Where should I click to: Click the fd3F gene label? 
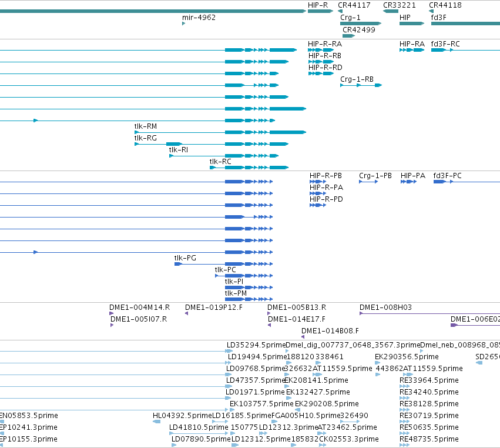(438, 18)
